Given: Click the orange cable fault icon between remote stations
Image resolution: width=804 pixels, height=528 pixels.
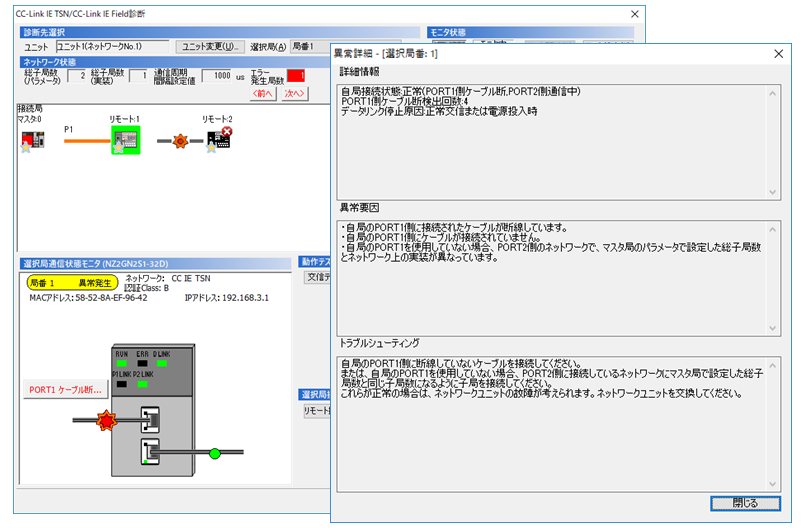Looking at the screenshot, I should point(180,142).
